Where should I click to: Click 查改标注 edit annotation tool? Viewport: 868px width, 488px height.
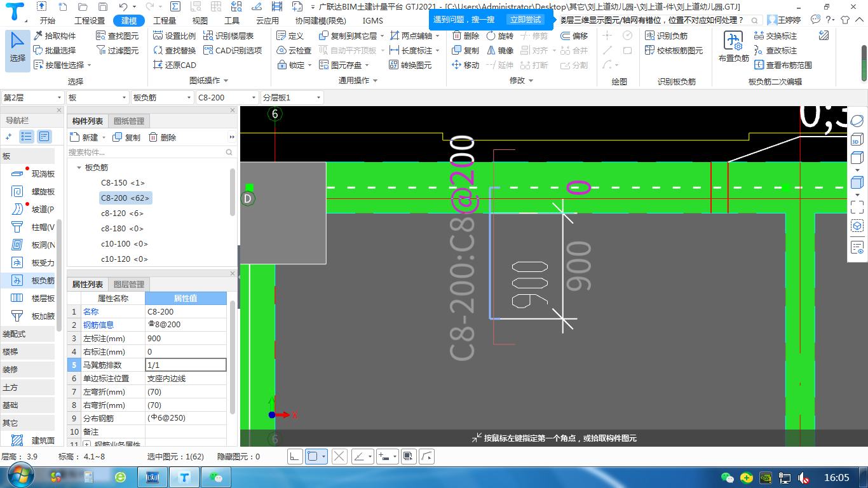[776, 50]
